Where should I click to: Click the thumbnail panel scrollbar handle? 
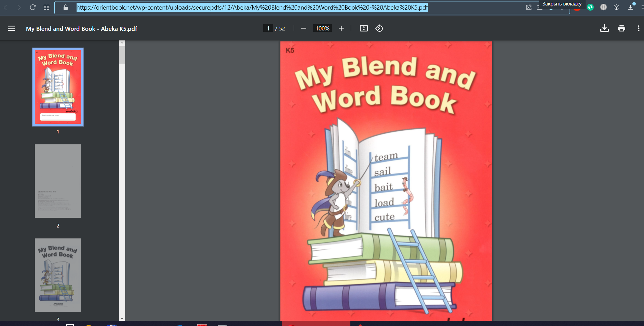point(122,55)
